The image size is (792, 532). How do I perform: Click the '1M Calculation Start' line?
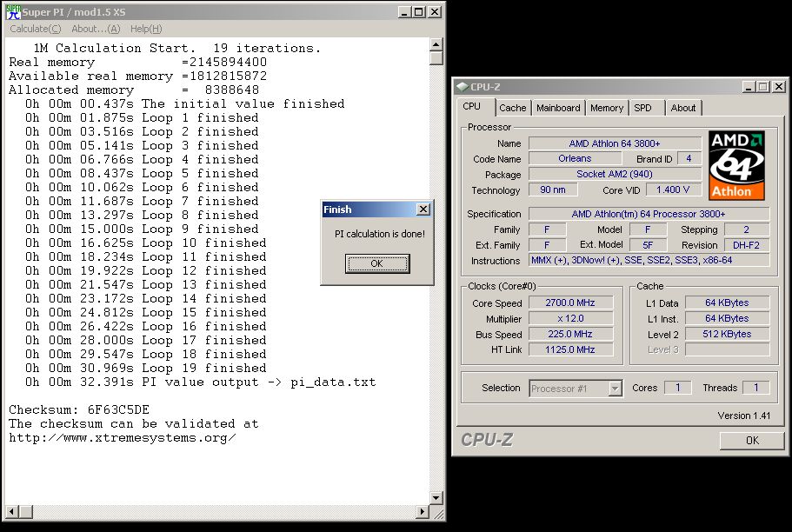pyautogui.click(x=177, y=48)
